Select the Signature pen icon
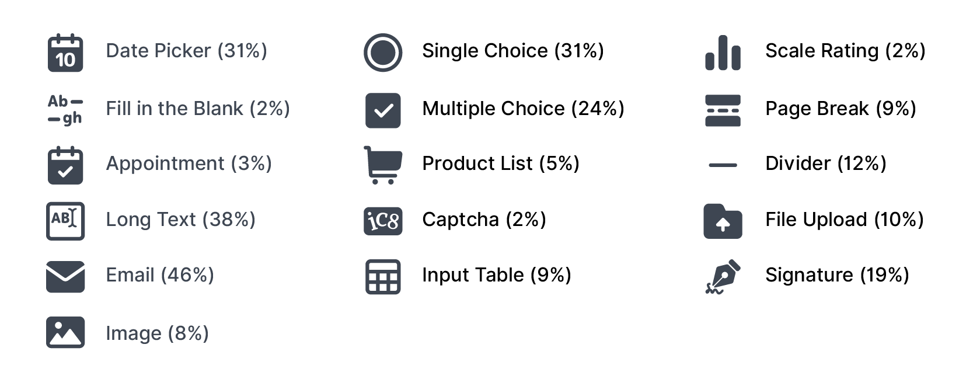 coord(723,276)
